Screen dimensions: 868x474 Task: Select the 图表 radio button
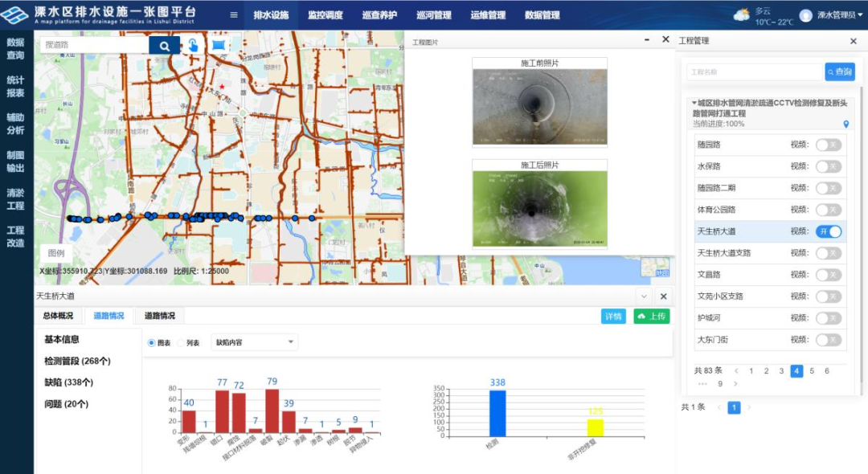point(151,343)
